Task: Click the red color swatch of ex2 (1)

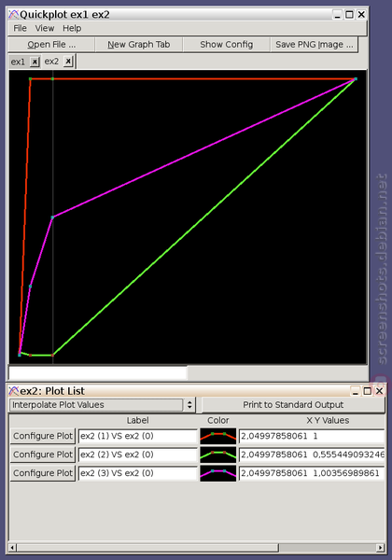Action: [x=218, y=436]
